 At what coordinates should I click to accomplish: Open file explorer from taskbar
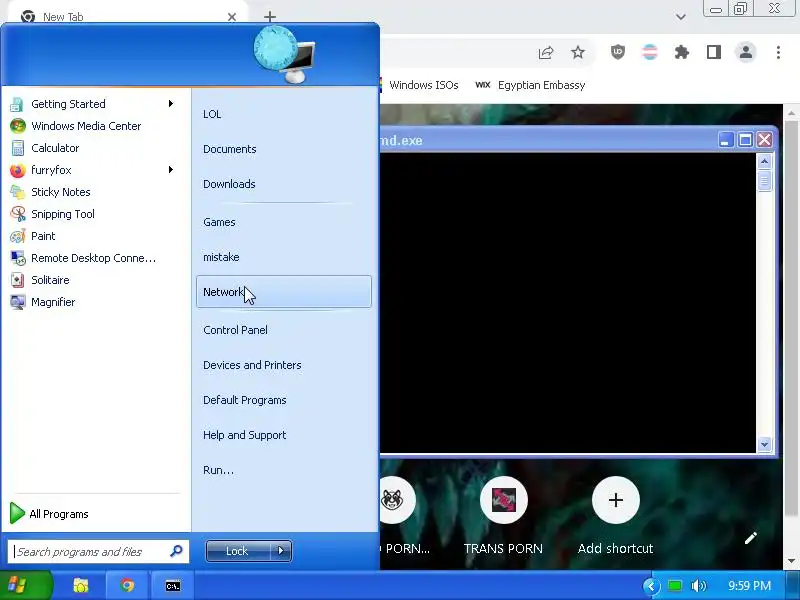point(80,586)
